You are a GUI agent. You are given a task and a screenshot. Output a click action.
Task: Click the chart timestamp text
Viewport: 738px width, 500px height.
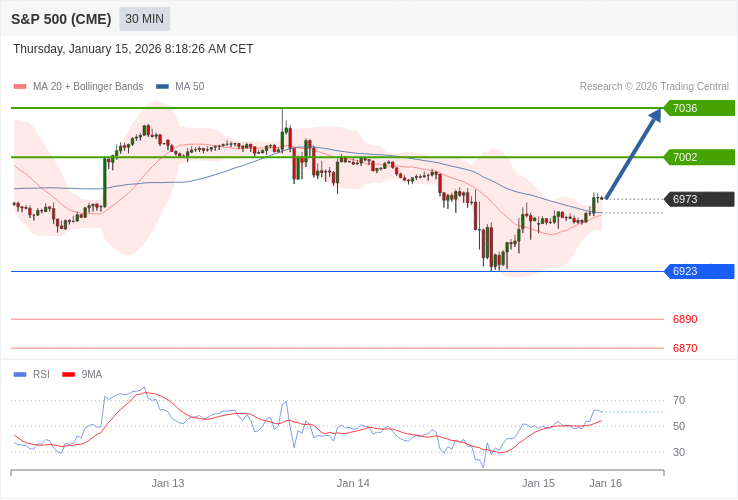[x=133, y=49]
